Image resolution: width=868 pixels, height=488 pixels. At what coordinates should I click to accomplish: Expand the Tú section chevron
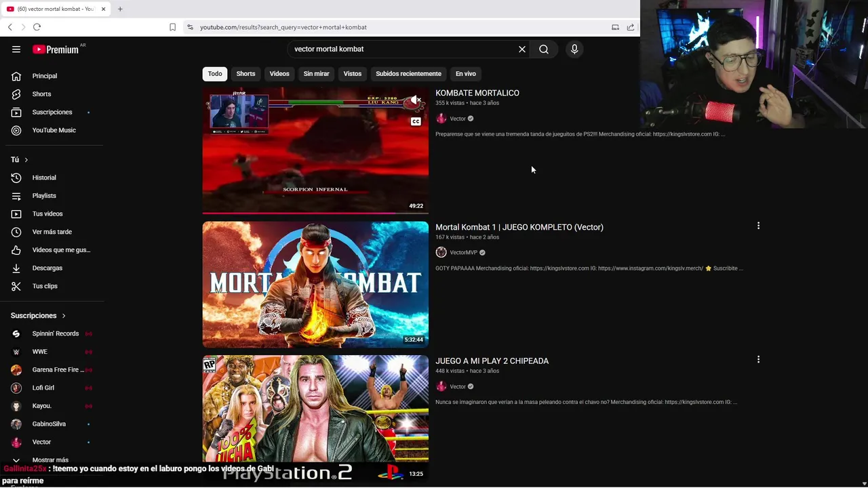point(26,159)
